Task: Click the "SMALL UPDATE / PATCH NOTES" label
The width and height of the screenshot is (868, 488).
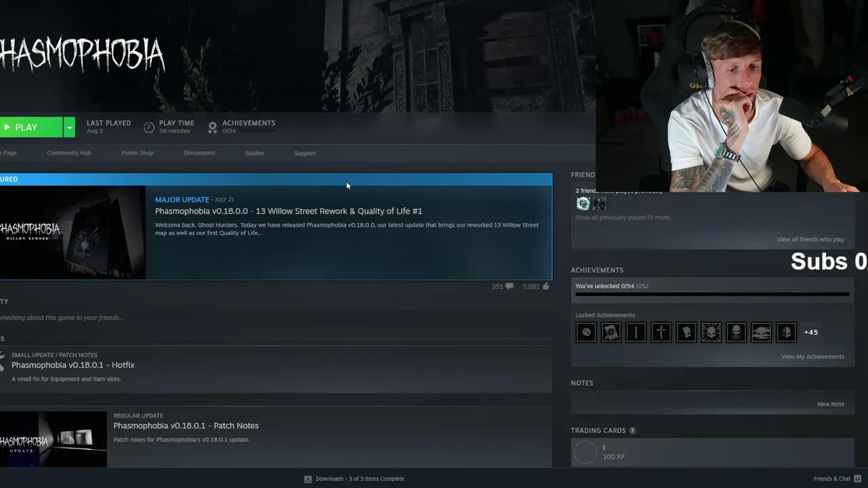Action: coord(54,355)
